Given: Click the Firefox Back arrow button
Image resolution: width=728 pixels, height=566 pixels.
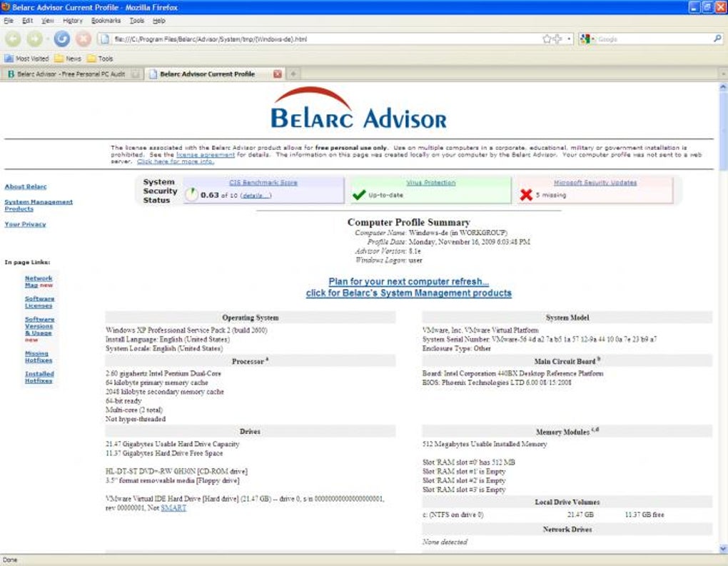Looking at the screenshot, I should (14, 39).
